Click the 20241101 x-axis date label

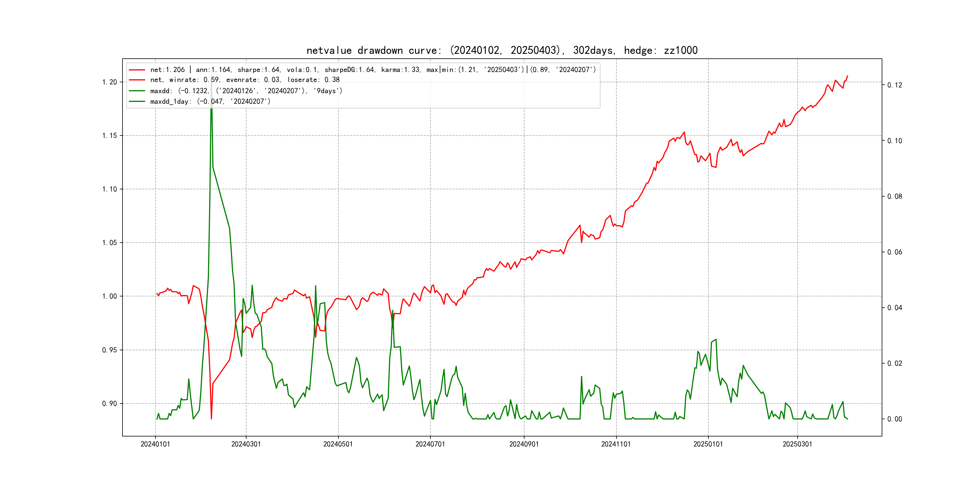(616, 444)
